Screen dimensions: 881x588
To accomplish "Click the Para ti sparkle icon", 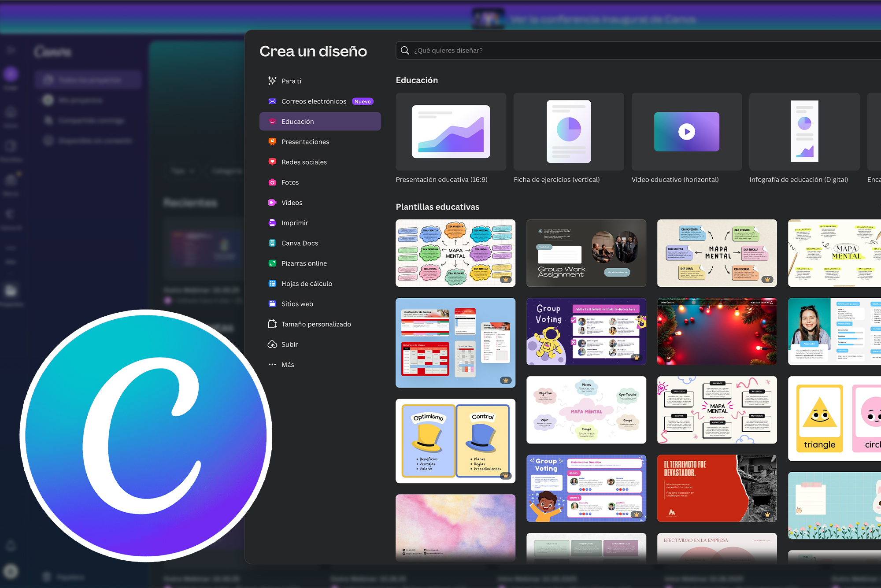I will 272,81.
